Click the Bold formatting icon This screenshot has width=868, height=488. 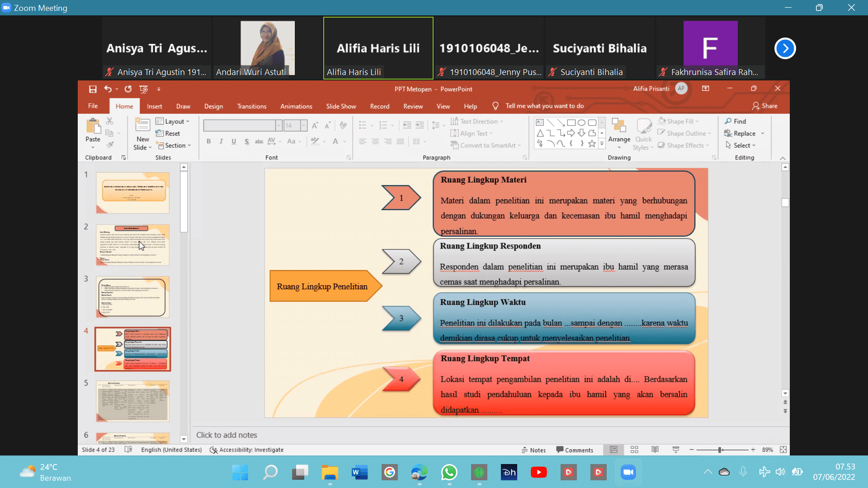point(208,141)
